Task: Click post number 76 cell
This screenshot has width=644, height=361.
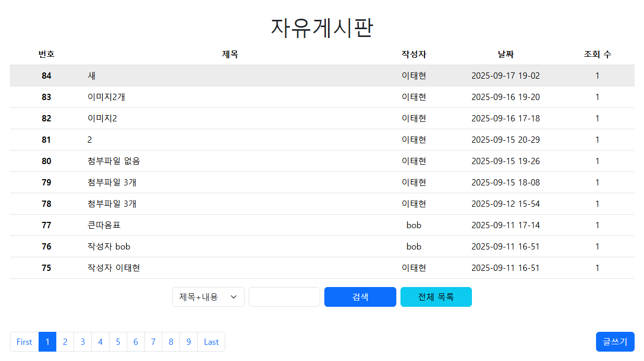Action: 46,246
